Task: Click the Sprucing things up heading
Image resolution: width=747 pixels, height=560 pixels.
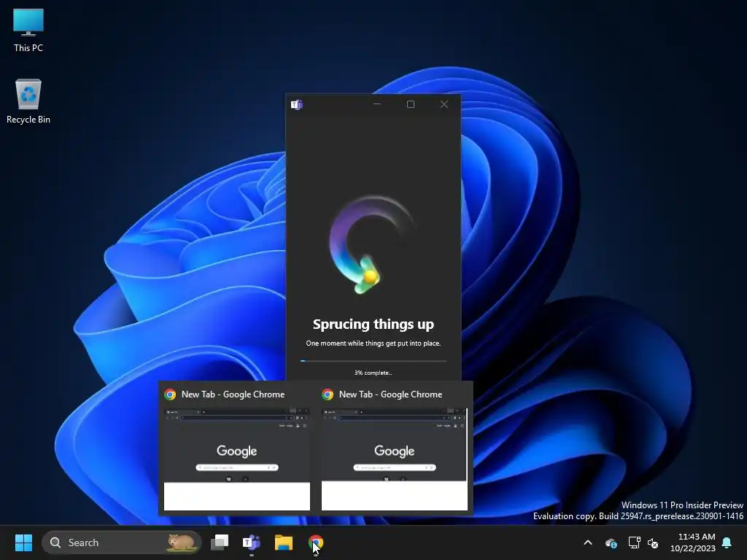Action: tap(373, 324)
